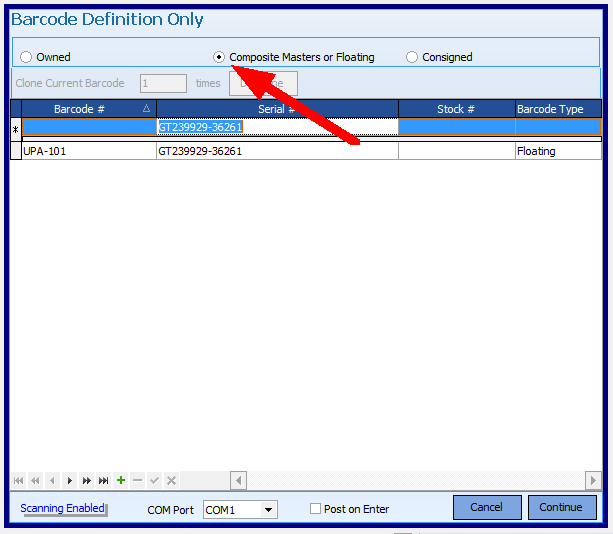Click the next record arrow
The height and width of the screenshot is (534, 613).
69,481
